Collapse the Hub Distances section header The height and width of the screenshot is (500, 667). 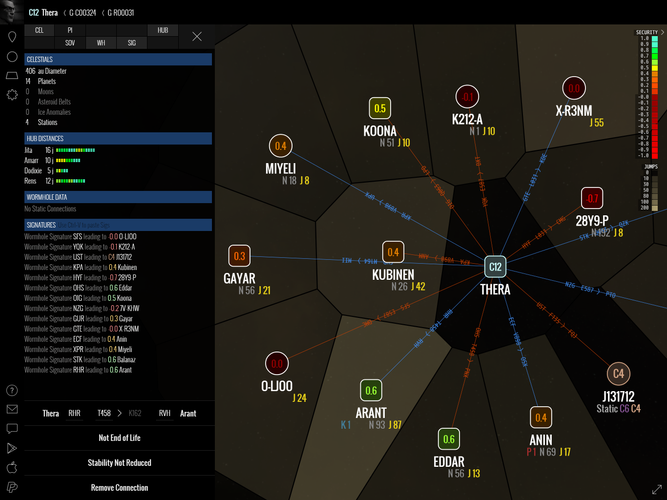[x=118, y=138]
